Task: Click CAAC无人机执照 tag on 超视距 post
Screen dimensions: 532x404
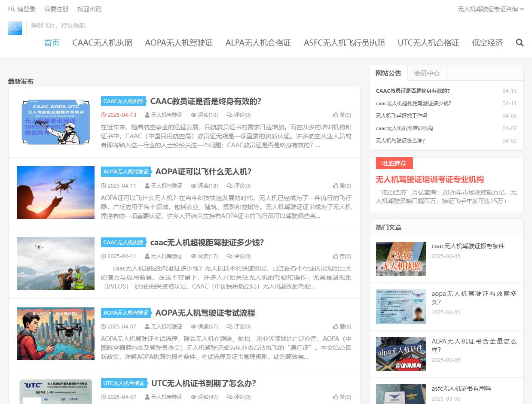Action: [123, 243]
